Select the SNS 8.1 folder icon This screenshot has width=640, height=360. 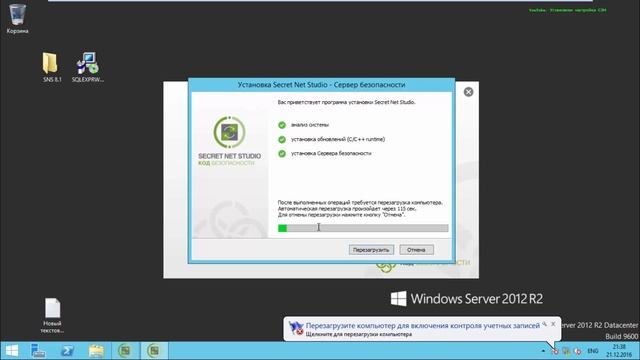[x=51, y=67]
